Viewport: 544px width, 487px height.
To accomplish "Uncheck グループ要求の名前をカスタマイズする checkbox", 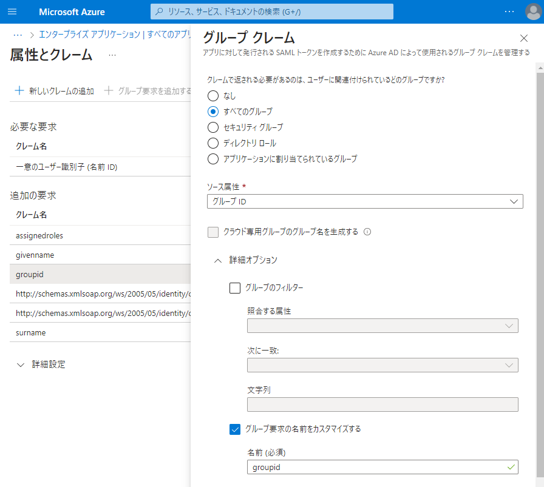I will tap(235, 429).
